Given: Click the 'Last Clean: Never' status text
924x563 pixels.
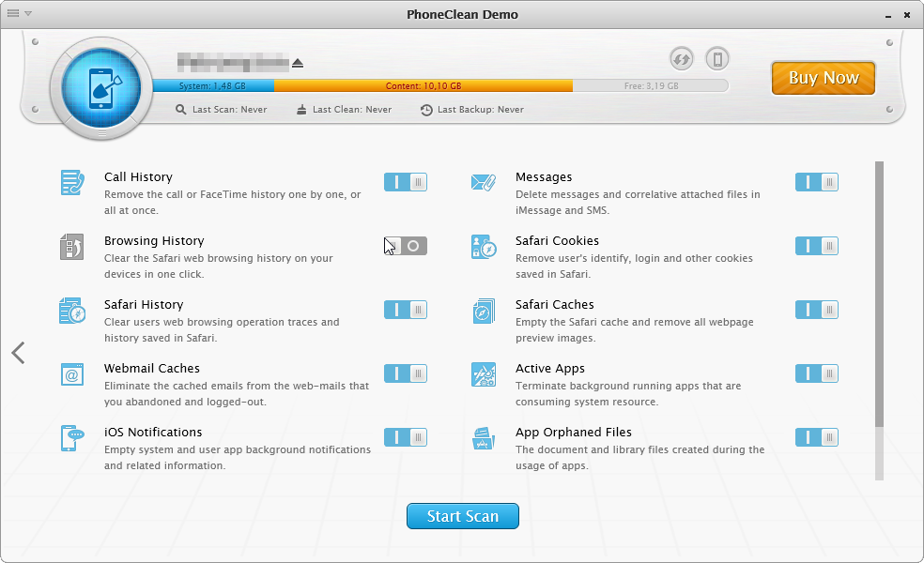Looking at the screenshot, I should click(x=352, y=110).
